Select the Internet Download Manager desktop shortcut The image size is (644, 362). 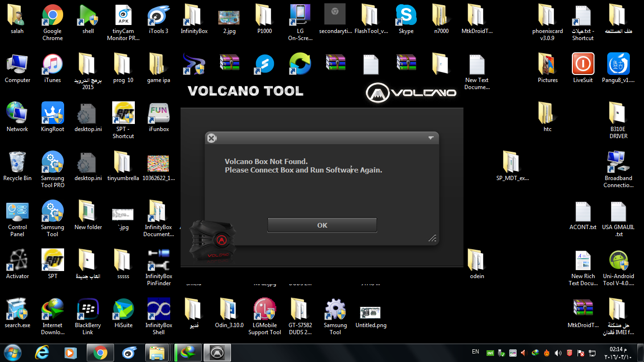[52, 316]
